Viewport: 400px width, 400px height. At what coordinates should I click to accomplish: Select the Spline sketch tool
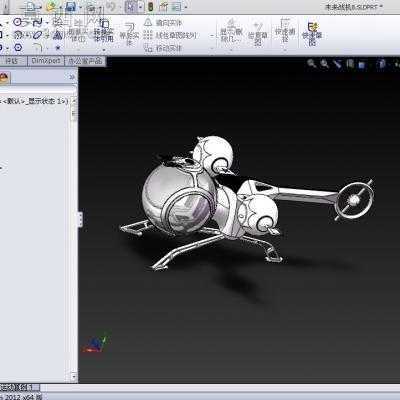point(37,23)
